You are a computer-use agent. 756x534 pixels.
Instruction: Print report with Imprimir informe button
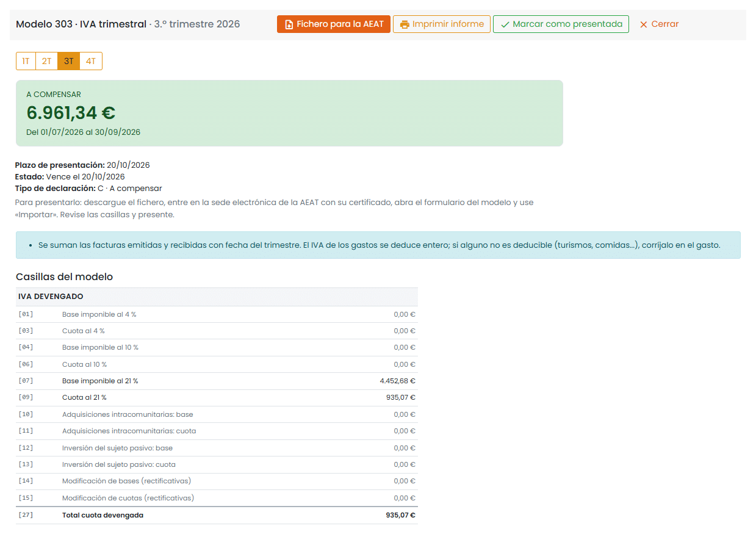[x=442, y=24]
